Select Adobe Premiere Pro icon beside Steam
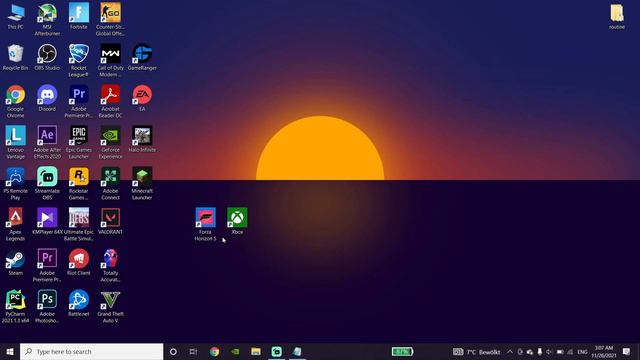 pos(47,266)
